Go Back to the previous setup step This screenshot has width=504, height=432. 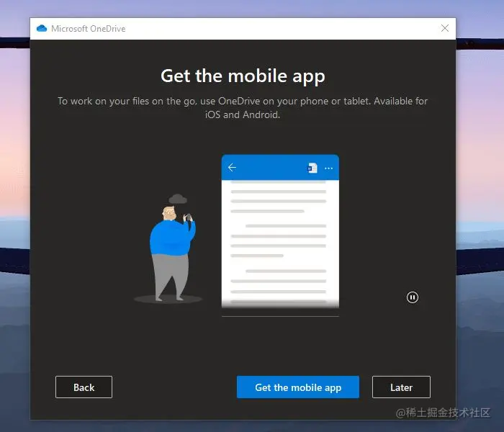click(84, 387)
